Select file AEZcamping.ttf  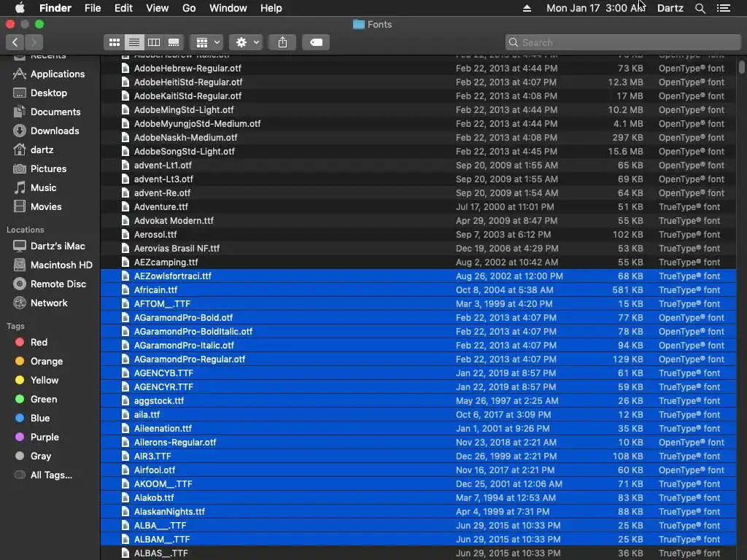click(x=418, y=262)
